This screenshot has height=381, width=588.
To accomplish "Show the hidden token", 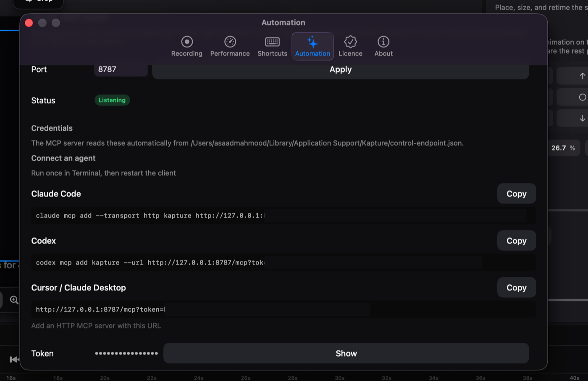I will click(x=346, y=353).
